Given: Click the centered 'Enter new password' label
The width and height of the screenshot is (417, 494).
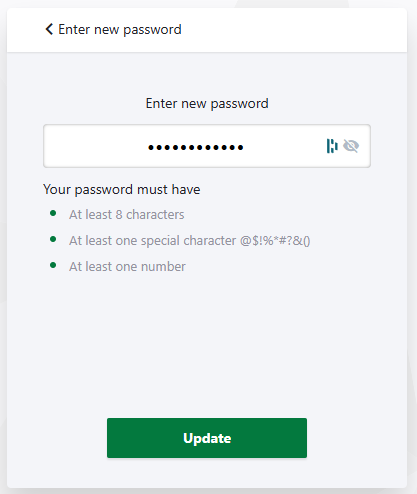Looking at the screenshot, I should coord(207,104).
